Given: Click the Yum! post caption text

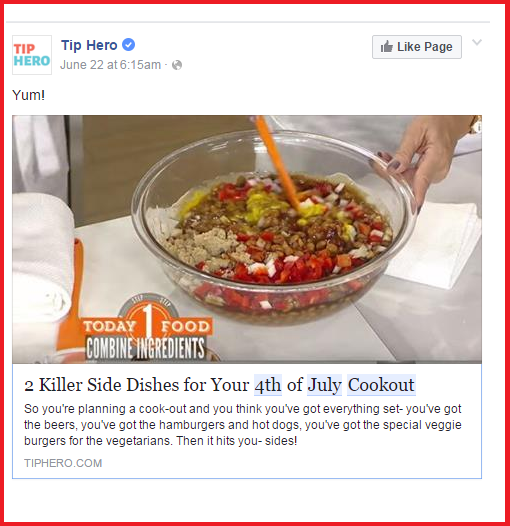Looking at the screenshot, I should pyautogui.click(x=29, y=95).
